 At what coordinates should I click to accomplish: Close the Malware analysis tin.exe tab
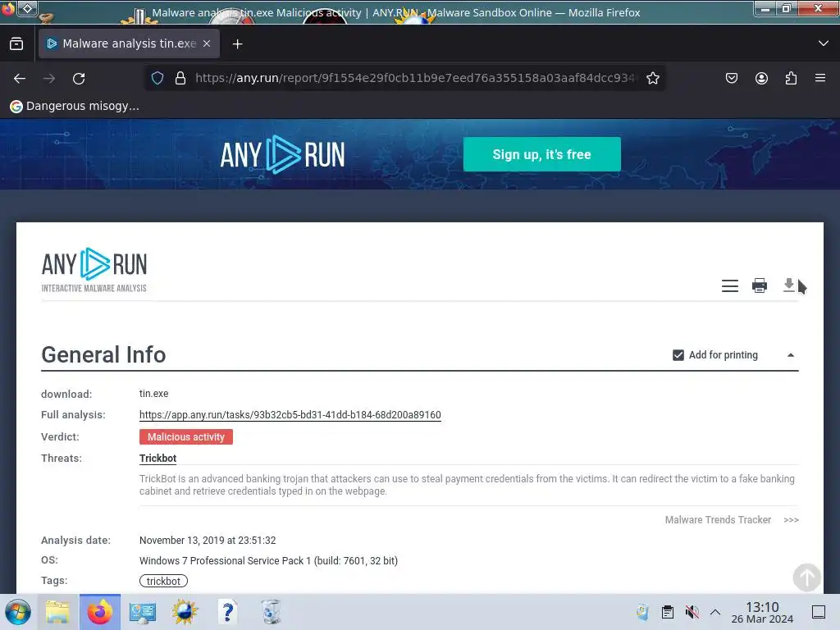tap(207, 43)
